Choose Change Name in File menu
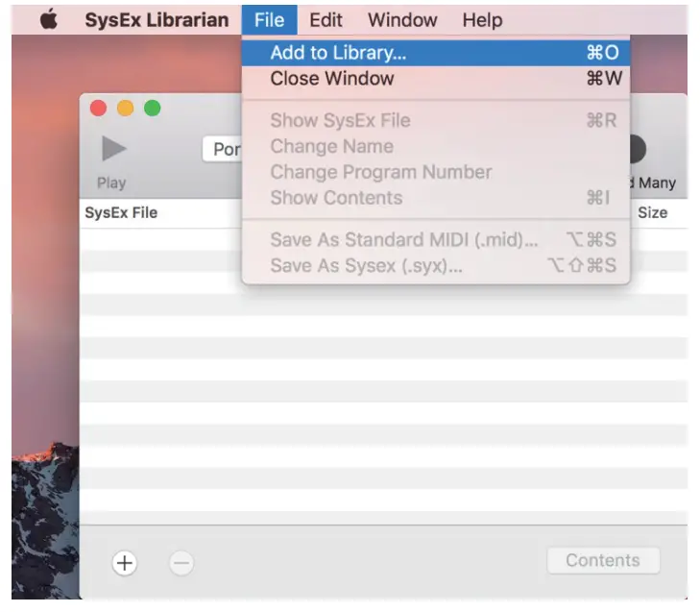700x612 pixels. (436, 146)
